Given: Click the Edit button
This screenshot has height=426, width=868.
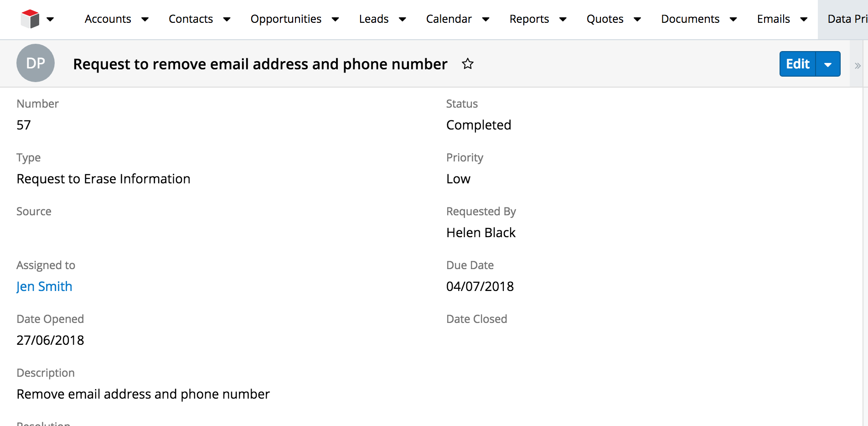Looking at the screenshot, I should point(798,64).
